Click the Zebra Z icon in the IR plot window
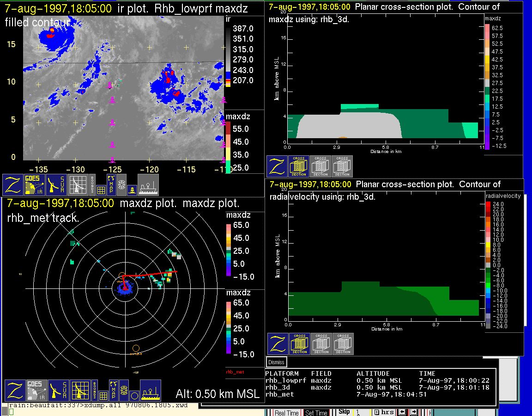Screen dimensions: 532x416 coord(13,185)
